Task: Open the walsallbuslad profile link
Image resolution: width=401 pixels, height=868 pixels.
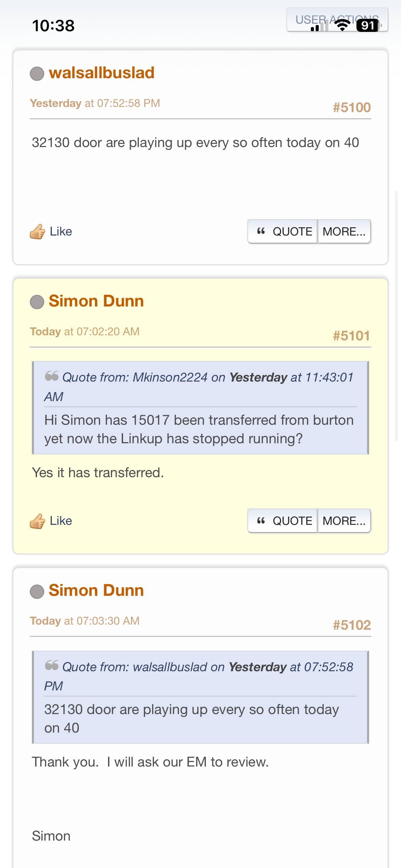Action: tap(101, 73)
